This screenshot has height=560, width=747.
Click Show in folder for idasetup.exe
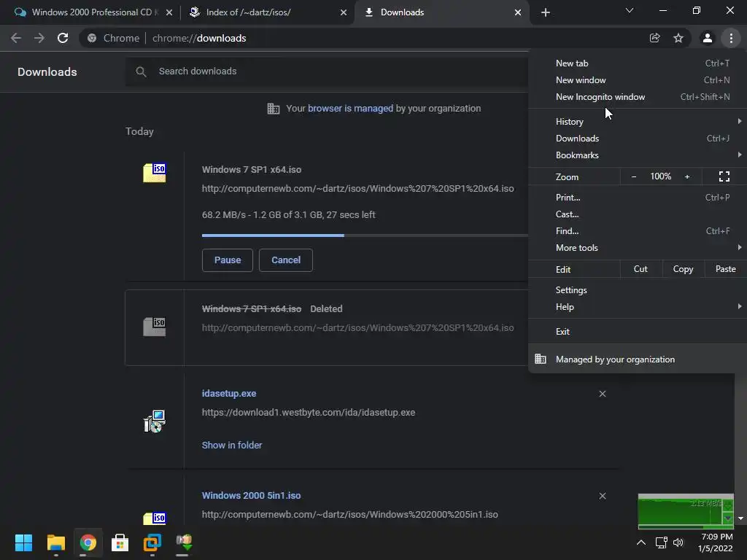pyautogui.click(x=232, y=446)
